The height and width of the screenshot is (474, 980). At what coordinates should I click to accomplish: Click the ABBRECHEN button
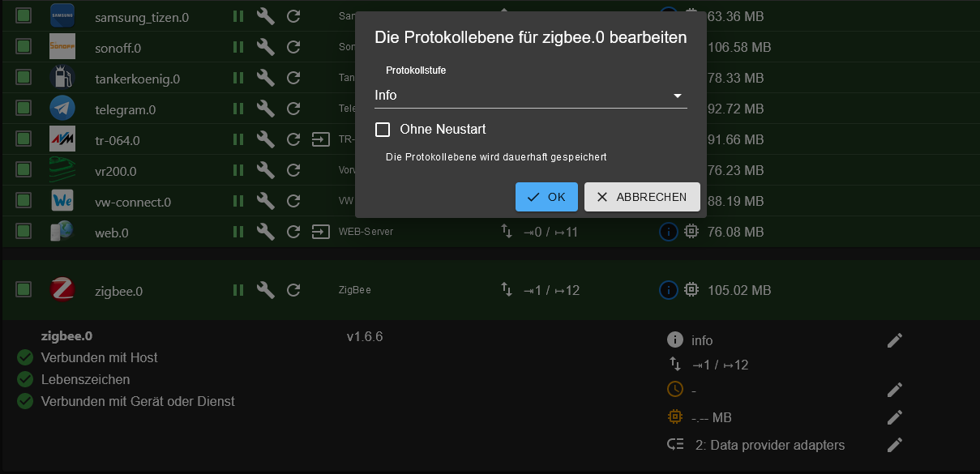tap(642, 197)
